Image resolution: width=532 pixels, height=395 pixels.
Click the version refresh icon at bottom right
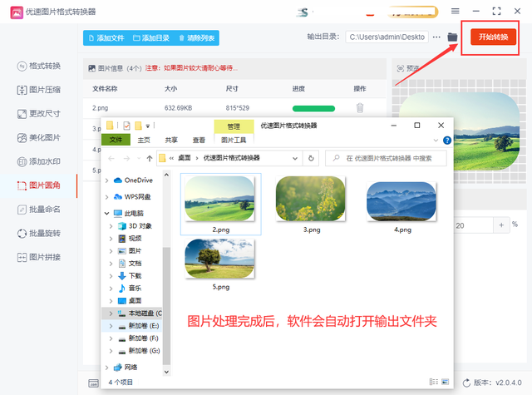coord(466,383)
